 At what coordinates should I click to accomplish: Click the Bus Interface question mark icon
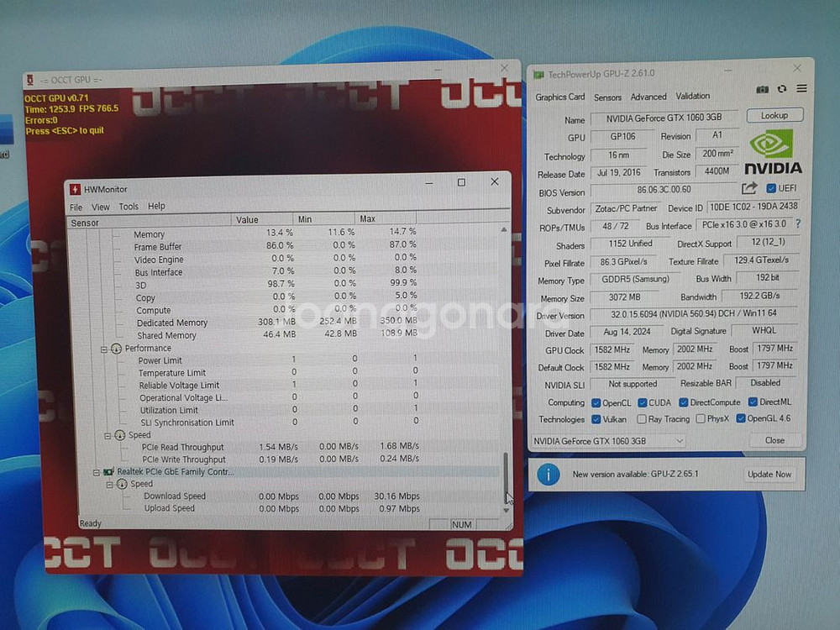pos(798,223)
